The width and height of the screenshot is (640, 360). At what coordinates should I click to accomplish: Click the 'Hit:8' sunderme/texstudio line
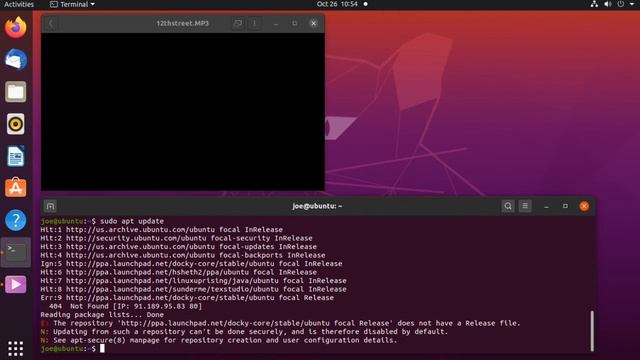[x=193, y=289]
